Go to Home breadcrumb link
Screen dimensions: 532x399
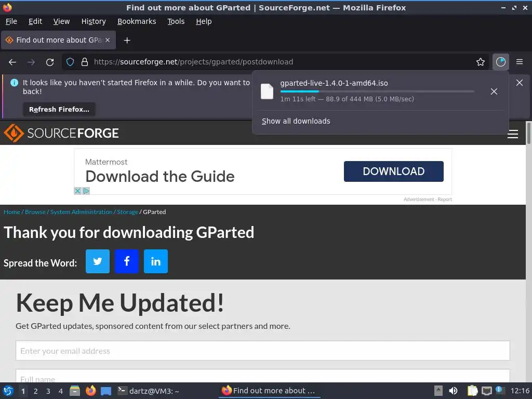pyautogui.click(x=12, y=212)
